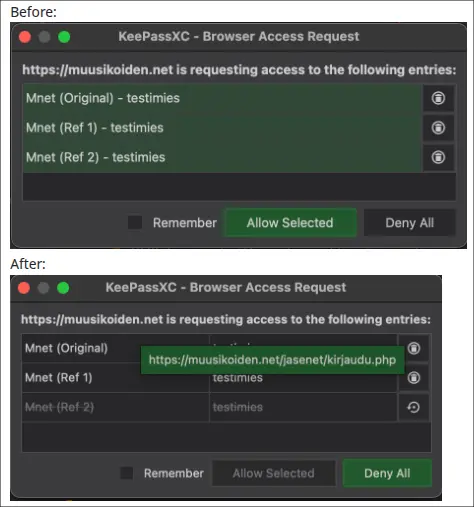Screen dimensions: 474x507
Task: Select the Mnet (Original) - testimies list entry
Action: click(x=222, y=98)
